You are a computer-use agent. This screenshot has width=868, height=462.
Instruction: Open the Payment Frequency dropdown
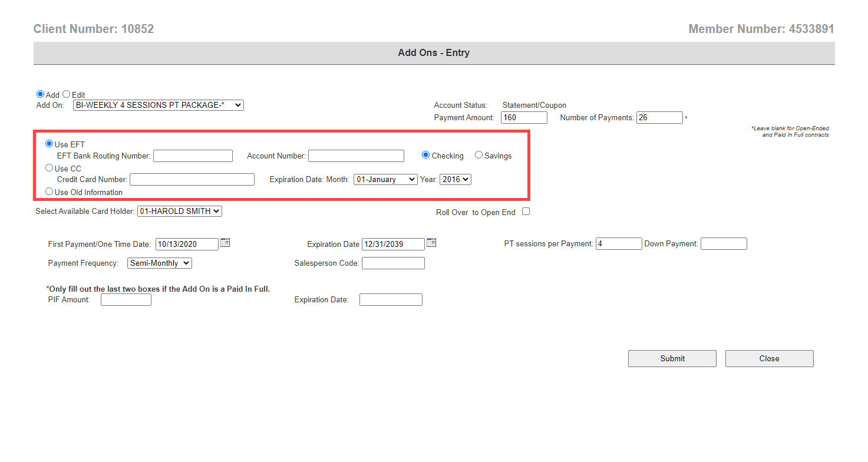point(160,263)
